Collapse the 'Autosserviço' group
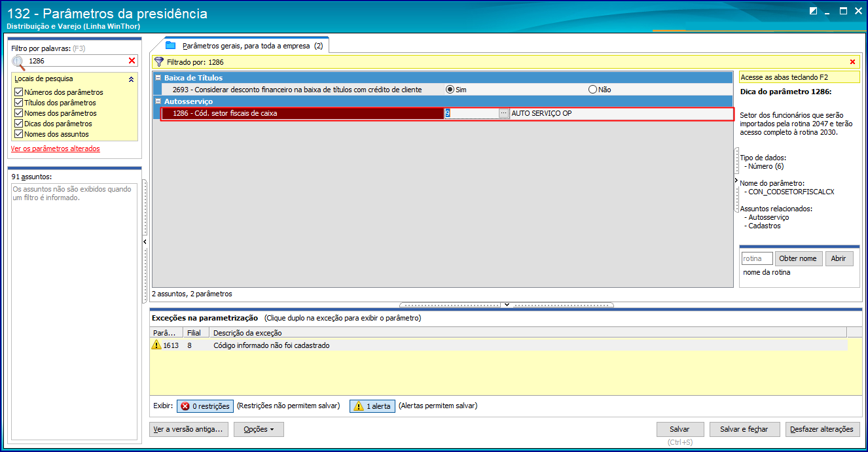Screen dimensions: 868x452 click(x=158, y=101)
